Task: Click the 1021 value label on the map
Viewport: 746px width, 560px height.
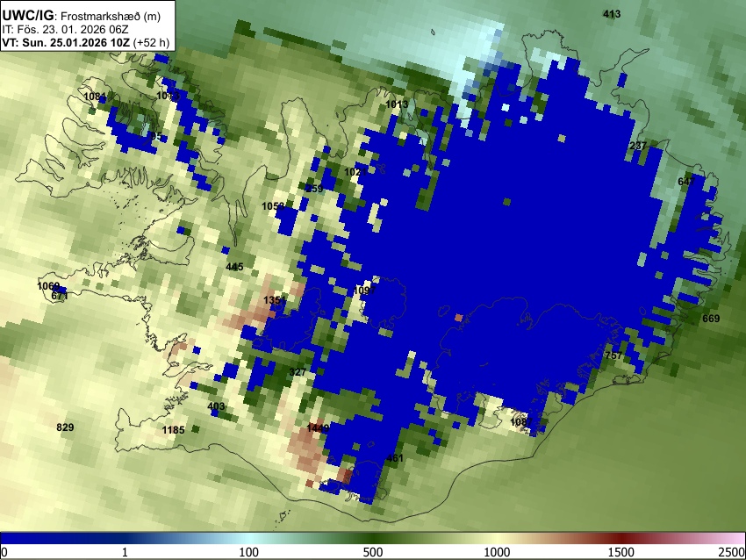Action: coord(355,172)
